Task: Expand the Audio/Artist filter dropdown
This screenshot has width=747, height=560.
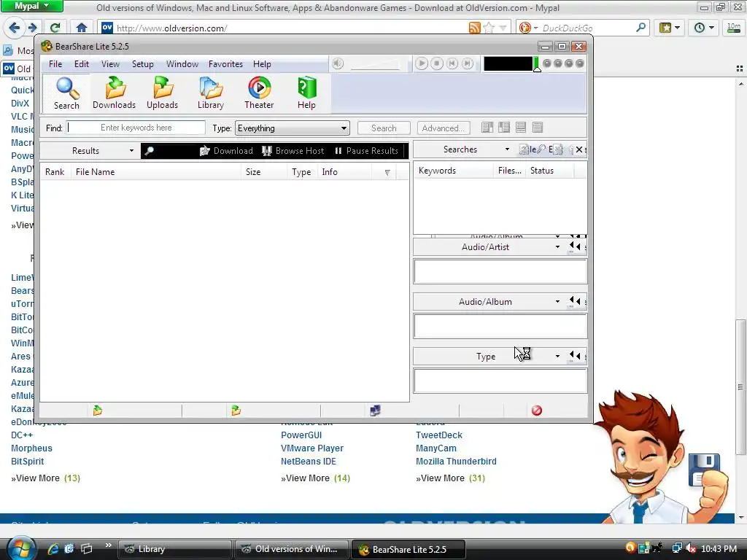Action: 557,247
